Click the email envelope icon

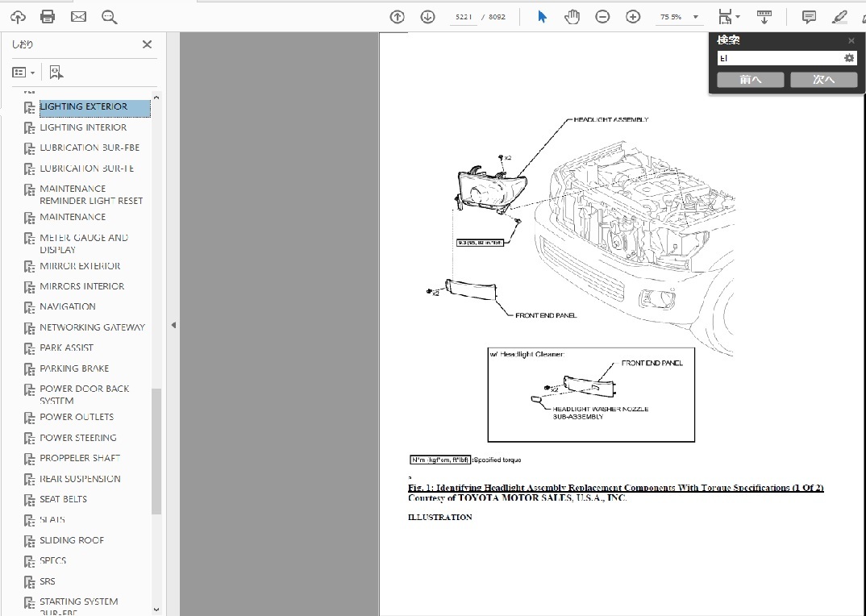pyautogui.click(x=78, y=17)
